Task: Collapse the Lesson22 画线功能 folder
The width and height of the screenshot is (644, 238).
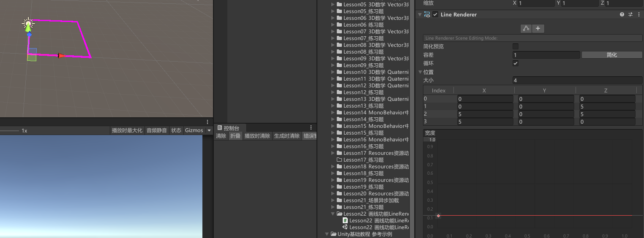Action: [333, 214]
